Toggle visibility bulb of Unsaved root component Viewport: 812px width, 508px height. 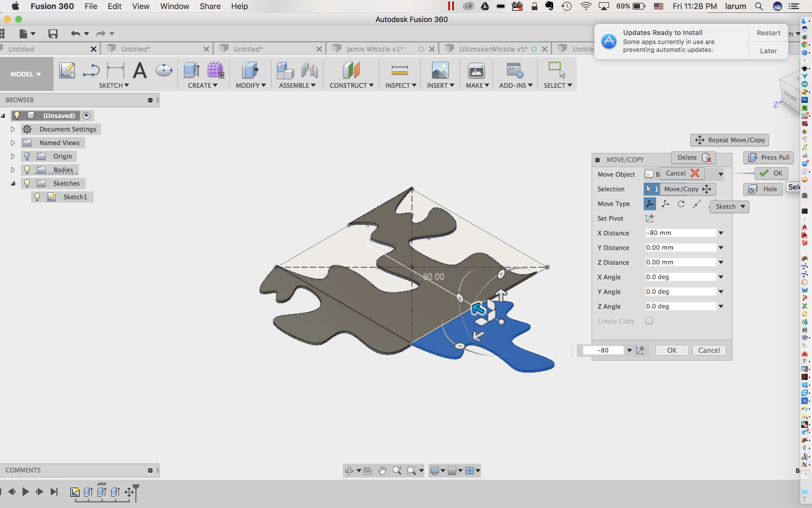17,116
